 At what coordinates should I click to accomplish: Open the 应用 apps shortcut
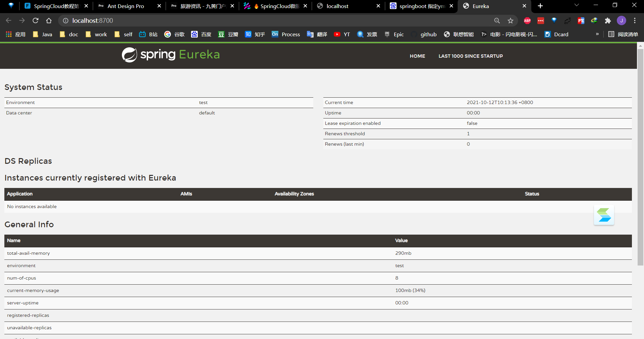(x=16, y=34)
